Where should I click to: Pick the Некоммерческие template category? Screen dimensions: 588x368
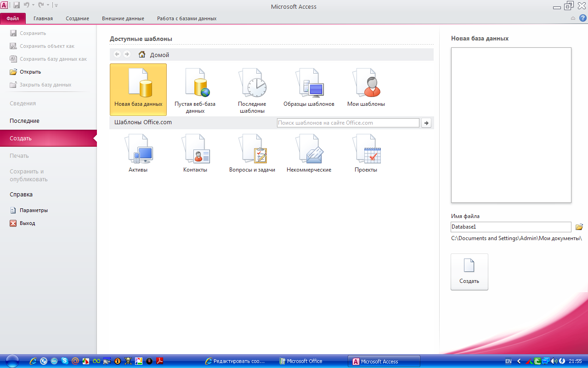tap(309, 153)
